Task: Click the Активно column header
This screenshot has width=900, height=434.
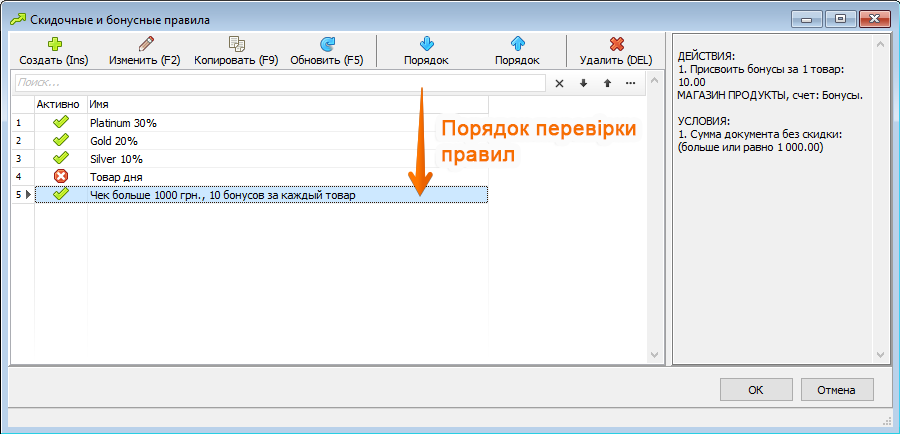Action: point(61,104)
